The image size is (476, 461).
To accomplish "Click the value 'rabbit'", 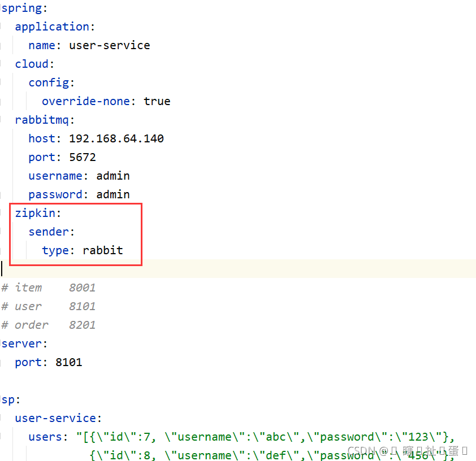I will coord(103,250).
